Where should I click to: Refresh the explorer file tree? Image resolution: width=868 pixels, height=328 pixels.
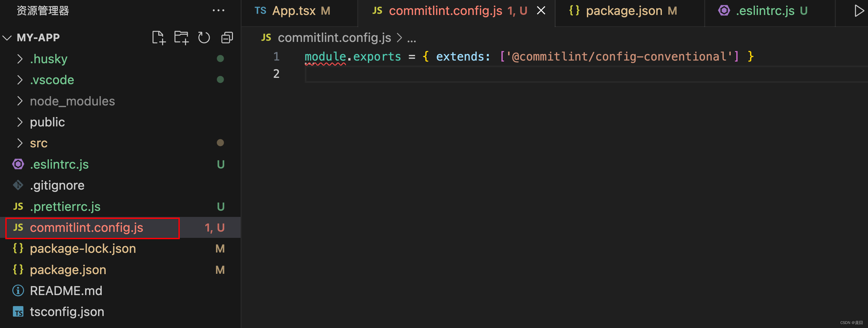(204, 38)
